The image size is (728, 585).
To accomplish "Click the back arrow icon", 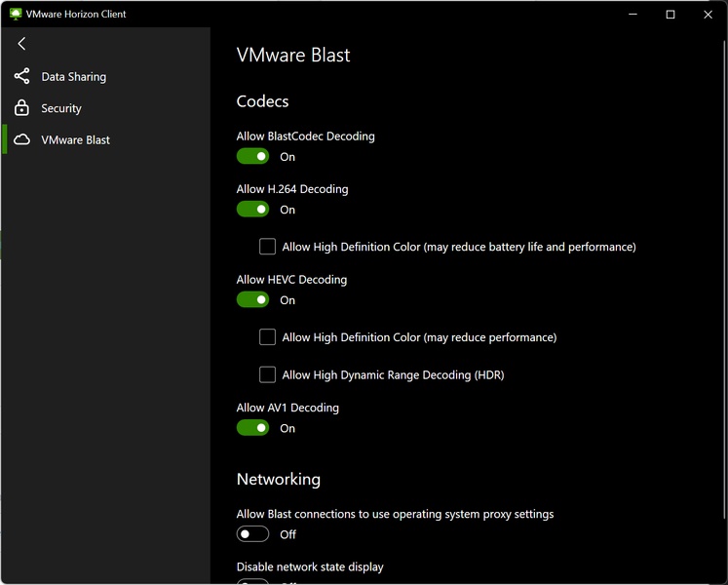I will coord(21,44).
